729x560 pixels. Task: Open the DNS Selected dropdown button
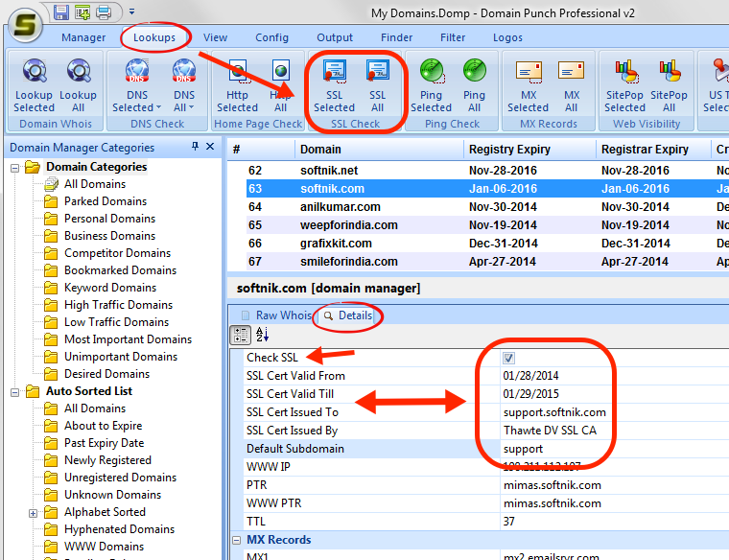pos(137,85)
